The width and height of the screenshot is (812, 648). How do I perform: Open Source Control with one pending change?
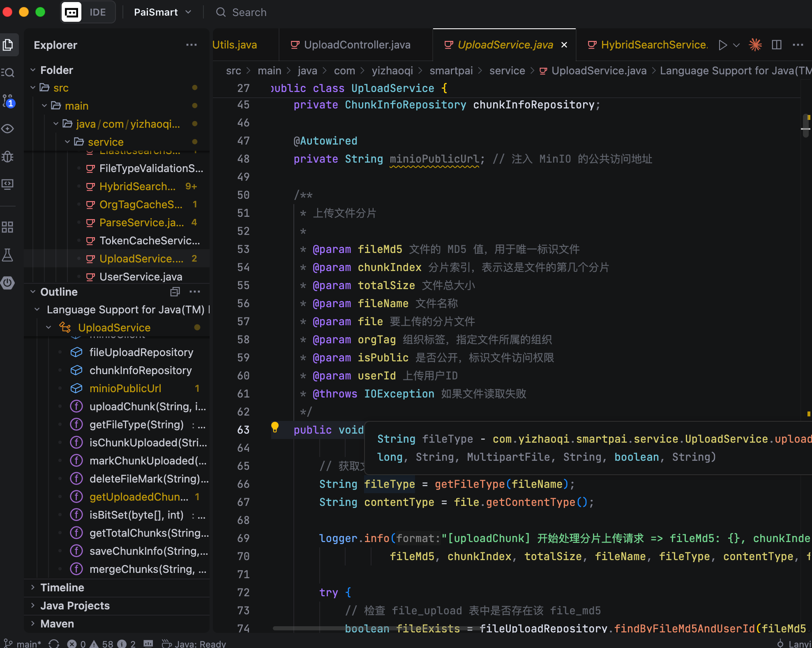pyautogui.click(x=8, y=101)
